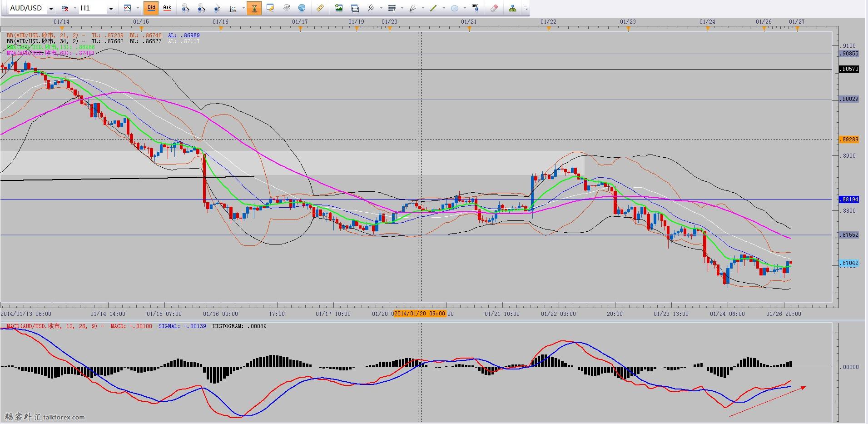868x424 pixels.
Task: Click the 2014/01/13 06:00 time label
Action: coord(26,314)
